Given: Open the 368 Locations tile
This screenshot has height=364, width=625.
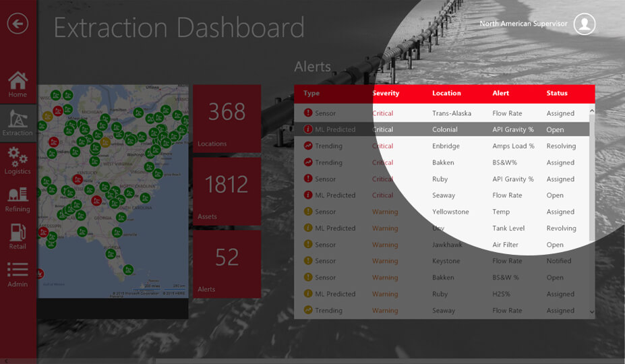Looking at the screenshot, I should pyautogui.click(x=227, y=118).
